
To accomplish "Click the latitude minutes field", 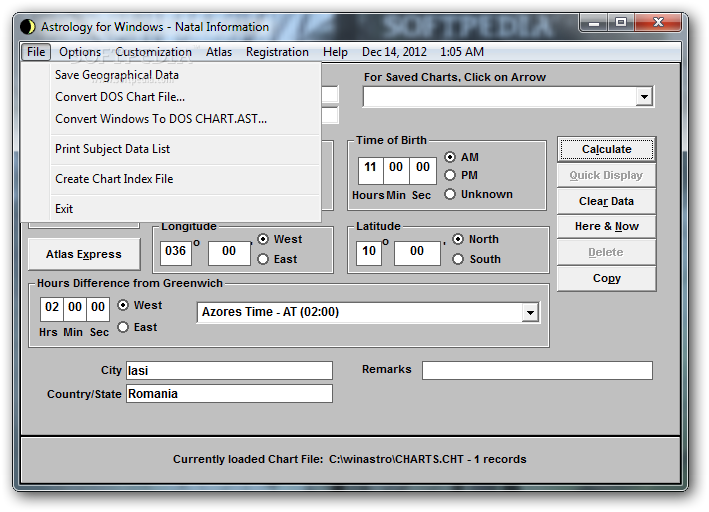I will click(417, 251).
